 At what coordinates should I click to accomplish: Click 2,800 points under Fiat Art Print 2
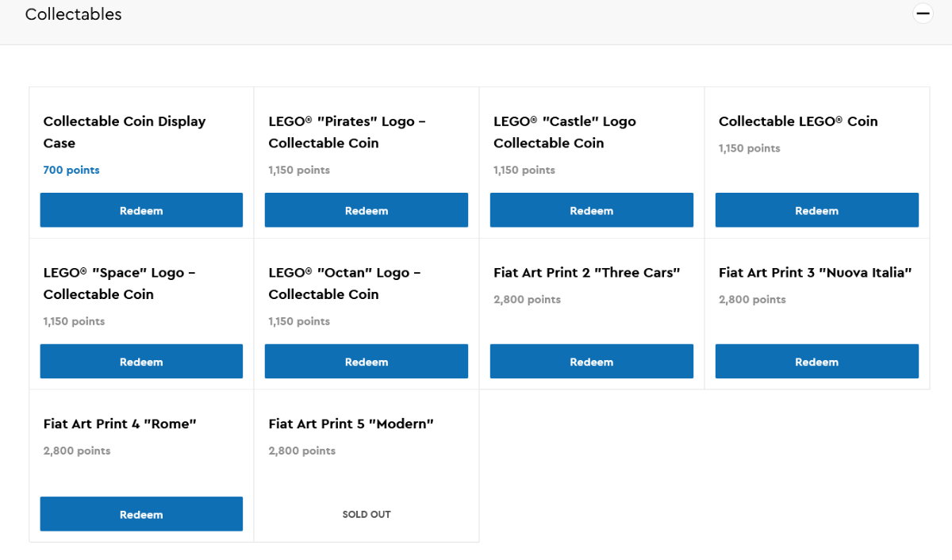point(527,300)
